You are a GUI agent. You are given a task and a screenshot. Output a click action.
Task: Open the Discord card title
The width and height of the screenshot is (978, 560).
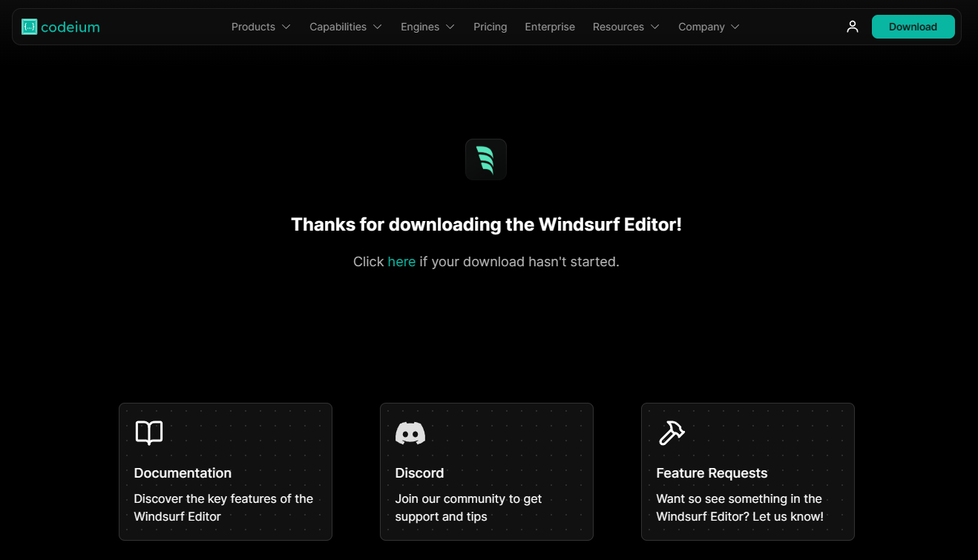[x=419, y=473]
